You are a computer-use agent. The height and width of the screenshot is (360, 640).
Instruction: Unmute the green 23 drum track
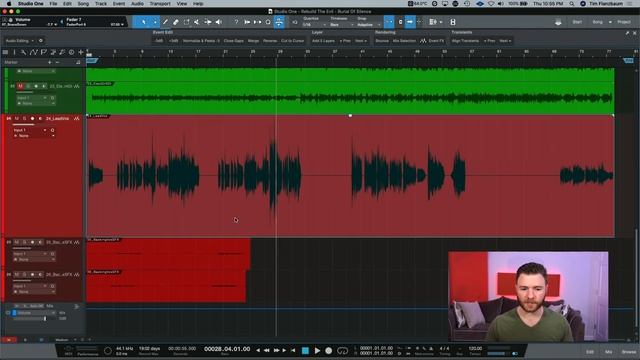tap(20, 86)
